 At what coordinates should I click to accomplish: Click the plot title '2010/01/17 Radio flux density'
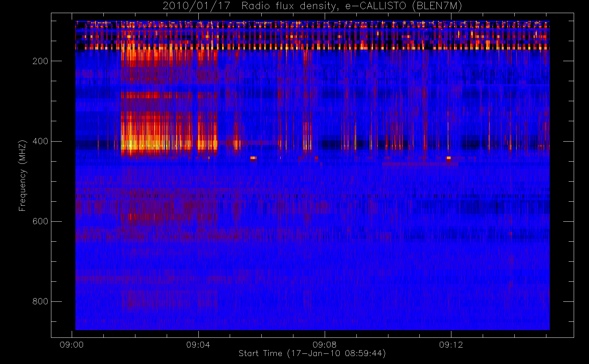pos(312,6)
